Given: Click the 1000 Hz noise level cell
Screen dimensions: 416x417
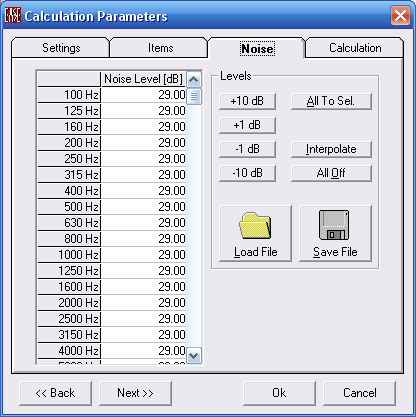Looking at the screenshot, I should (143, 255).
